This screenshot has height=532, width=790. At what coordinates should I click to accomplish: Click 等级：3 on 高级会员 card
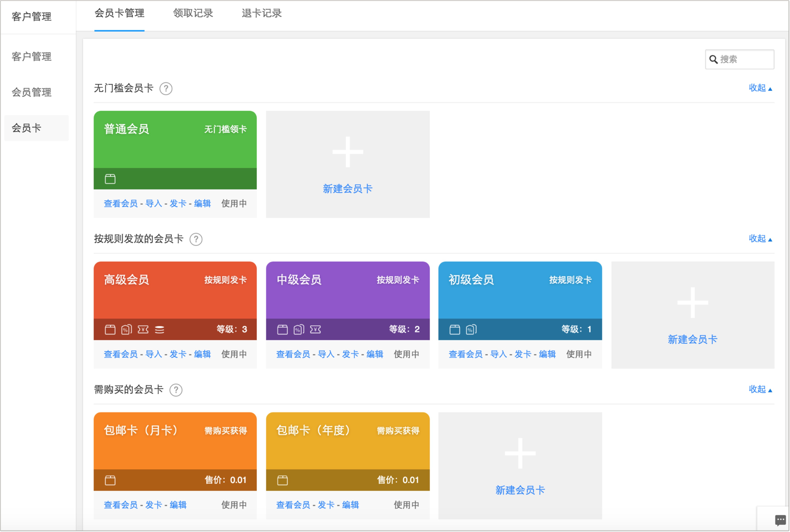[232, 329]
